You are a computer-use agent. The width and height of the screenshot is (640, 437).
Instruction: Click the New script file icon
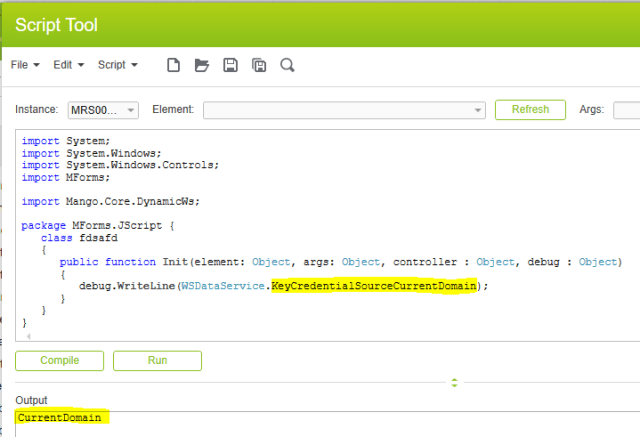tap(173, 65)
